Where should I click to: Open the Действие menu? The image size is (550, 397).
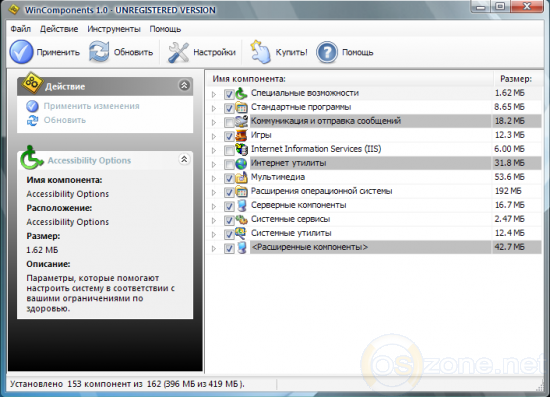click(59, 29)
